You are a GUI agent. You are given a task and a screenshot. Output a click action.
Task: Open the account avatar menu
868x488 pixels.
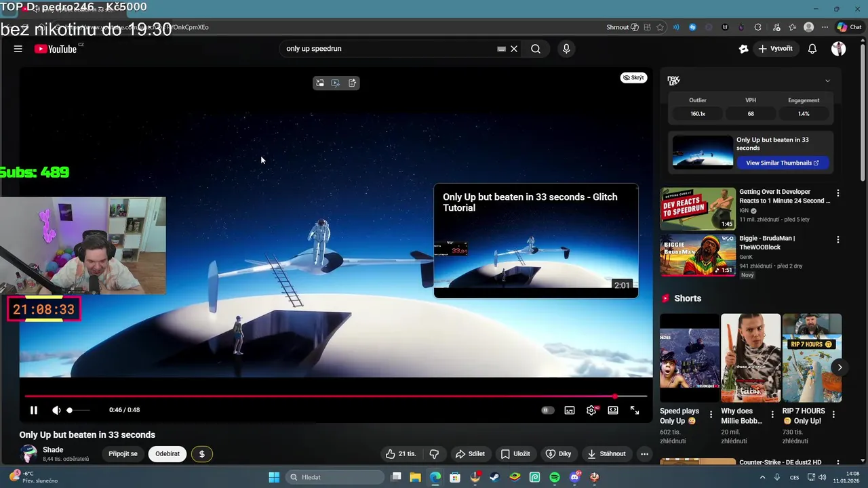(839, 49)
